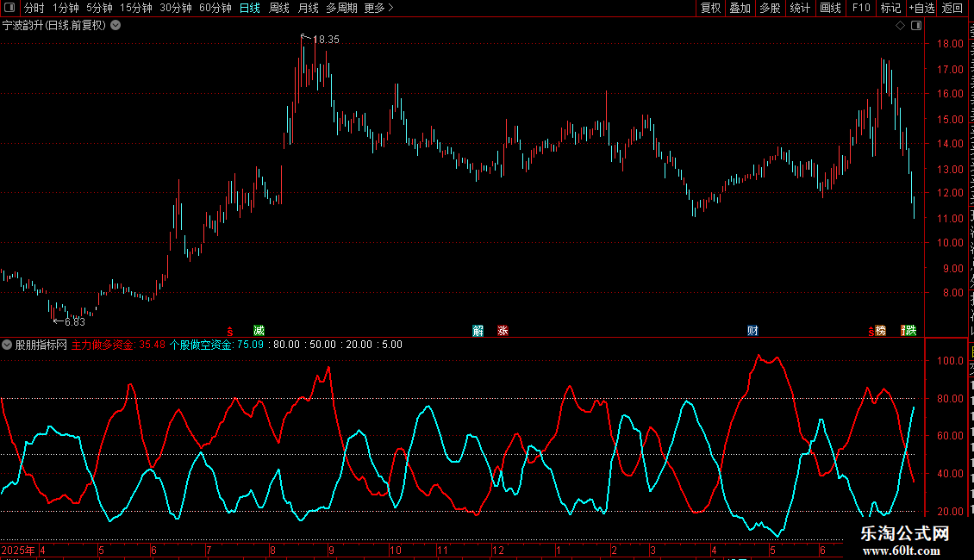Click the 个股做空资金 75.09 readout
Image resolution: width=974 pixels, height=560 pixels.
(x=217, y=345)
